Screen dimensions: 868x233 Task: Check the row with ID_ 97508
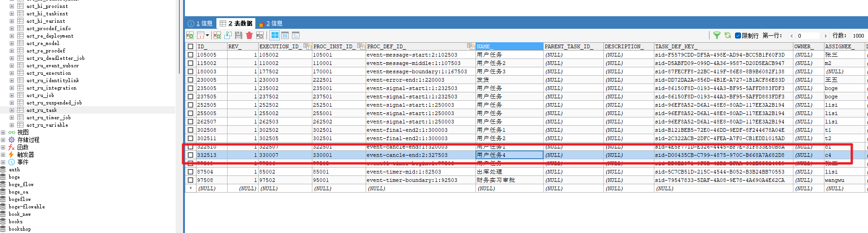coord(190,180)
